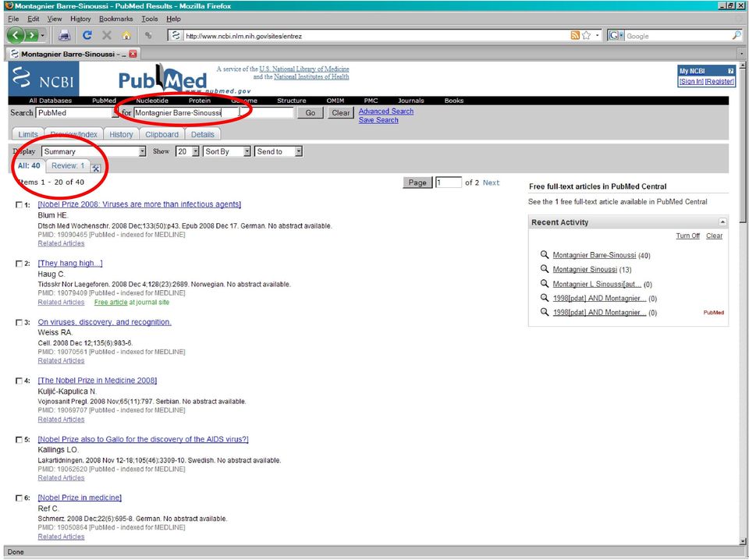Click magnifier icon beside Montagnier Sinoussi (13)
This screenshot has height=560, width=749.
click(544, 269)
